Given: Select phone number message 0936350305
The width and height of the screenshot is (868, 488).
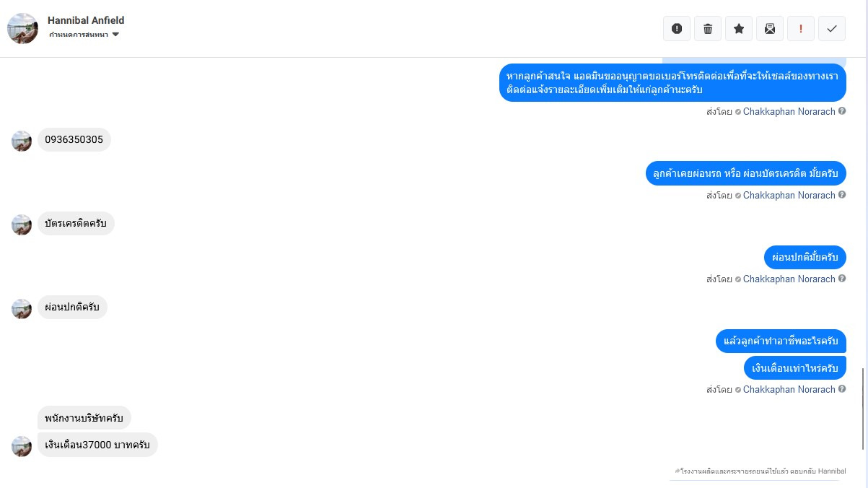Looking at the screenshot, I should tap(74, 139).
